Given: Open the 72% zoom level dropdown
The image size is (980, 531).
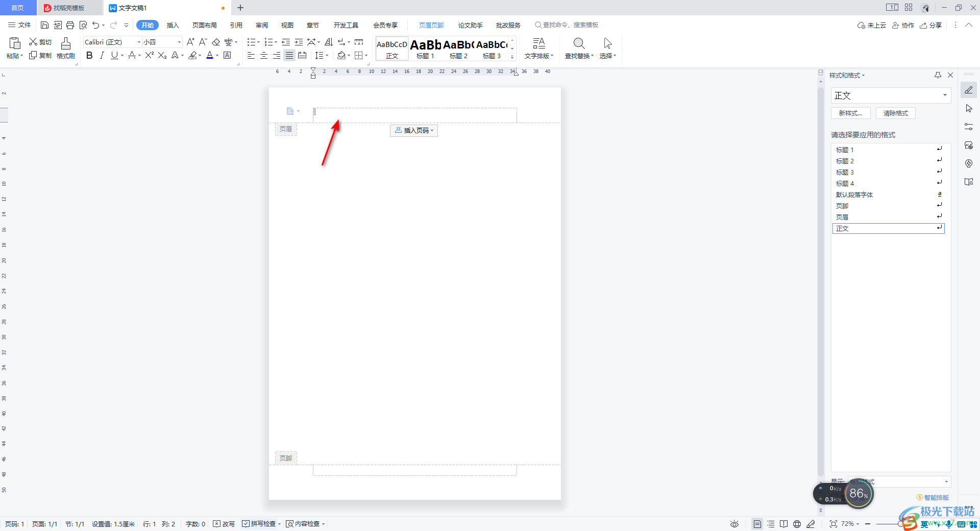Looking at the screenshot, I should pos(850,524).
